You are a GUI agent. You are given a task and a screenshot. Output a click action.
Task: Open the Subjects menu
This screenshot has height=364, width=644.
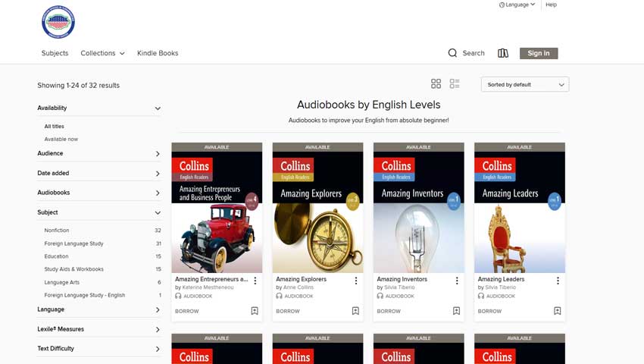click(x=55, y=53)
